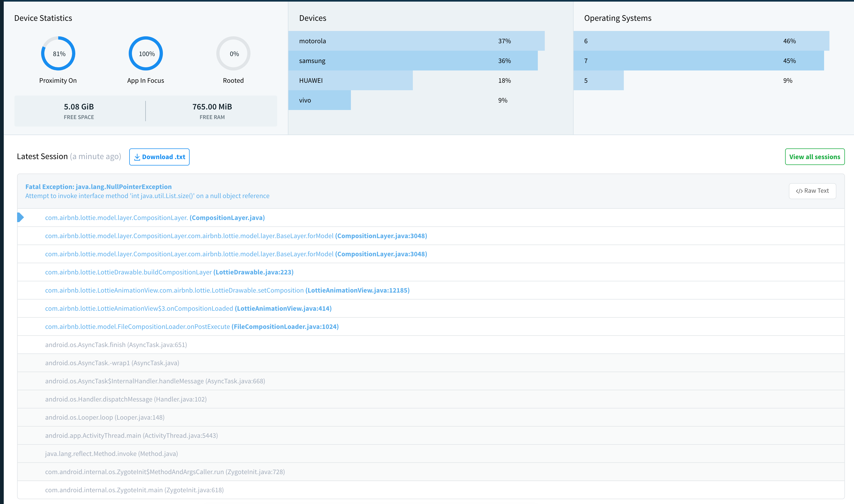Click ZygoteInit.main ZygoteInit.java:618 frame

(431, 490)
